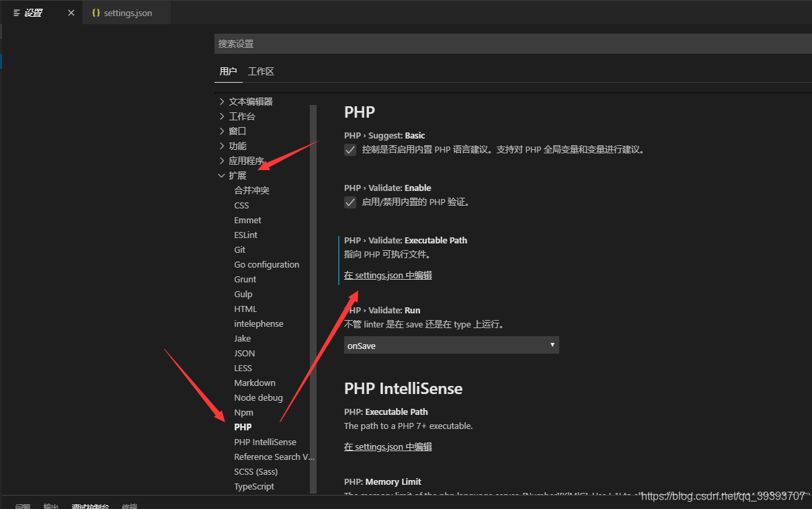
Task: Open intelephense settings section
Action: click(258, 323)
